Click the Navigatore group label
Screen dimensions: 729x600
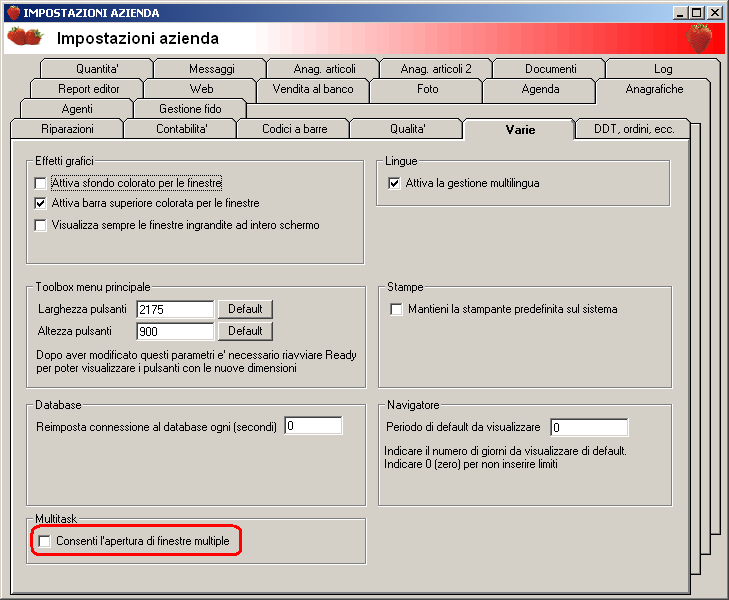pos(413,405)
